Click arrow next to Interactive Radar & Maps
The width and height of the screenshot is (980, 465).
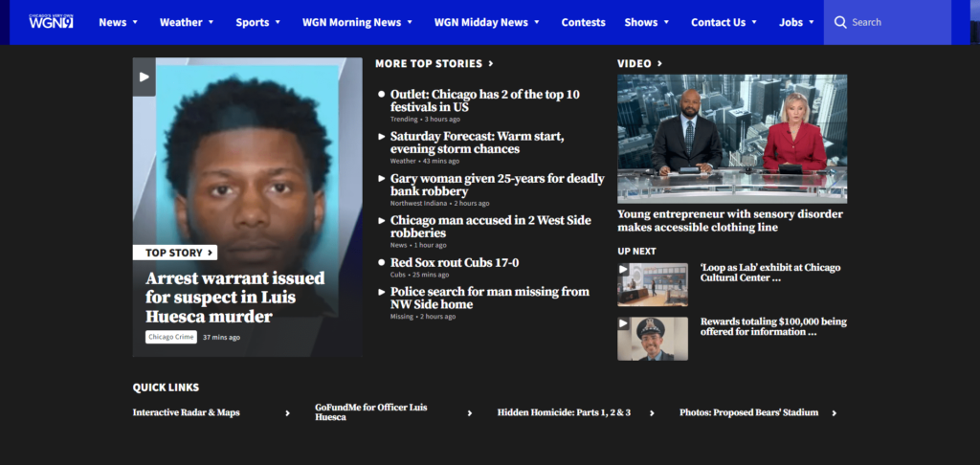pyautogui.click(x=287, y=413)
